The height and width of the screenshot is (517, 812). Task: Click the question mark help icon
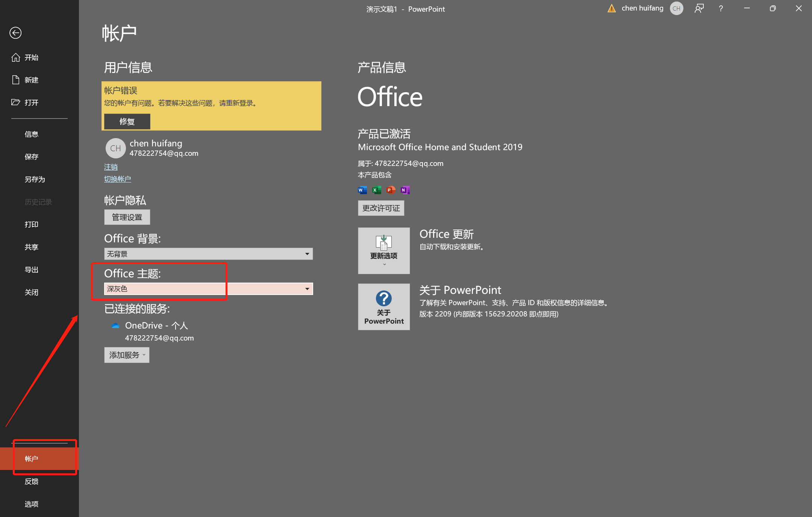721,8
